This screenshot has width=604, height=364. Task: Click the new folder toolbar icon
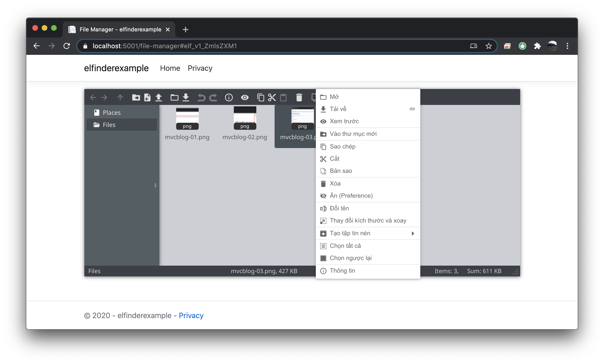click(136, 97)
